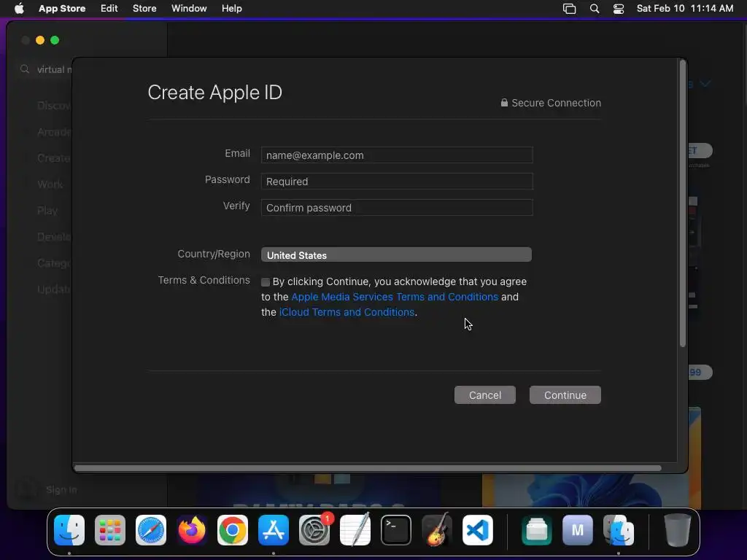This screenshot has width=747, height=560.
Task: Open Apple Media Services Terms and Conditions link
Action: pyautogui.click(x=395, y=297)
